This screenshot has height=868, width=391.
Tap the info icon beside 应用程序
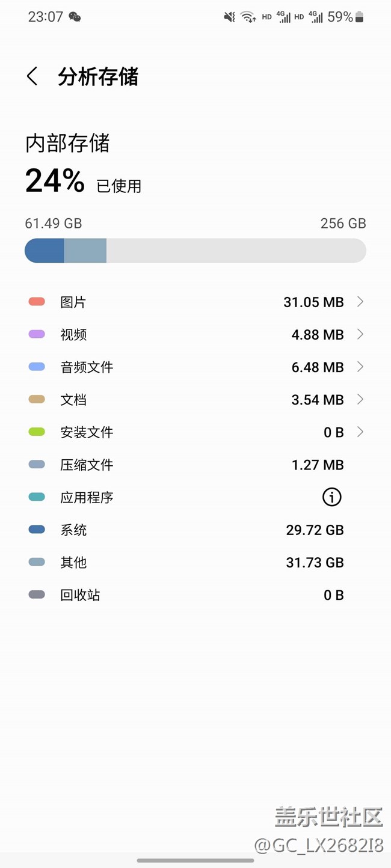click(331, 497)
